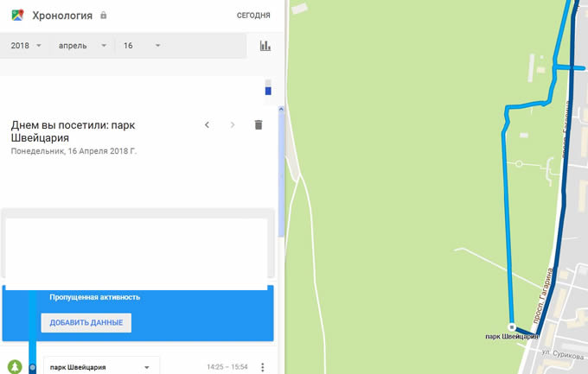
Task: Go to next day with right chevron
Action: (x=233, y=124)
